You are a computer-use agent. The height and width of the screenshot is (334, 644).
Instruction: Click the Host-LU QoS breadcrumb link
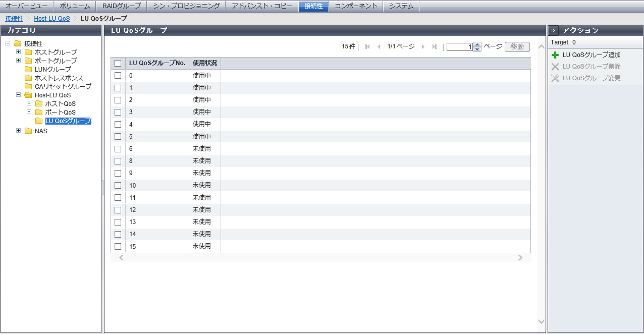(52, 18)
